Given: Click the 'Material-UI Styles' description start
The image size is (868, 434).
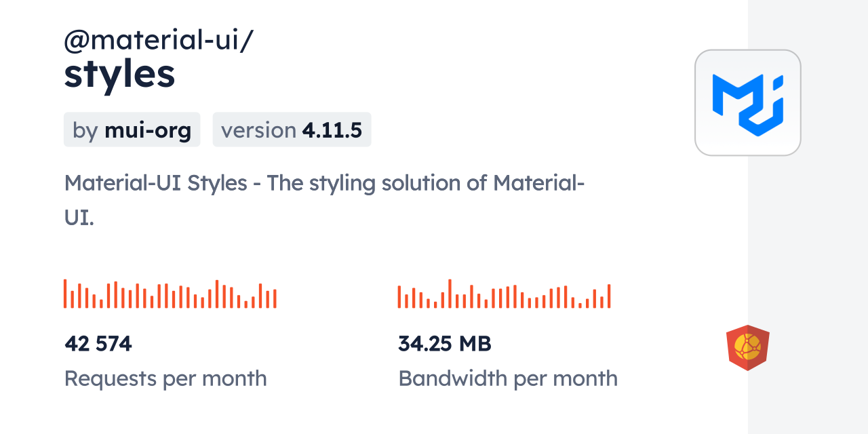Looking at the screenshot, I should [x=155, y=183].
